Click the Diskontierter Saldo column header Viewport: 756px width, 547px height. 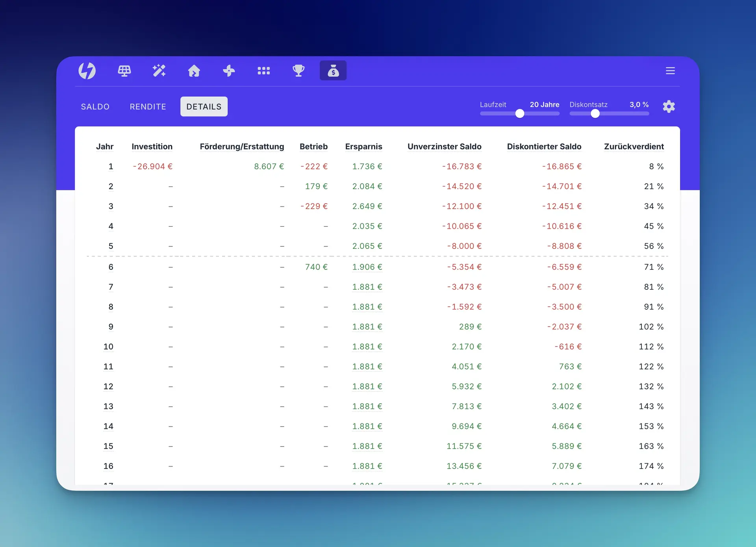(x=544, y=146)
